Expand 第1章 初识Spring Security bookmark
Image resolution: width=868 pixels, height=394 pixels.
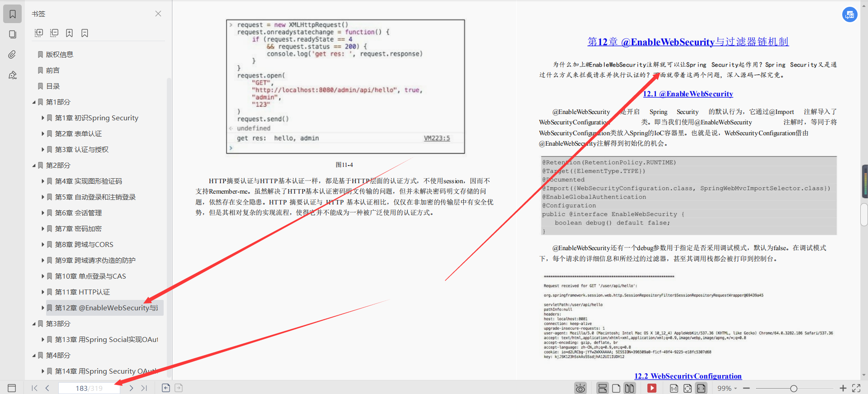click(x=43, y=118)
